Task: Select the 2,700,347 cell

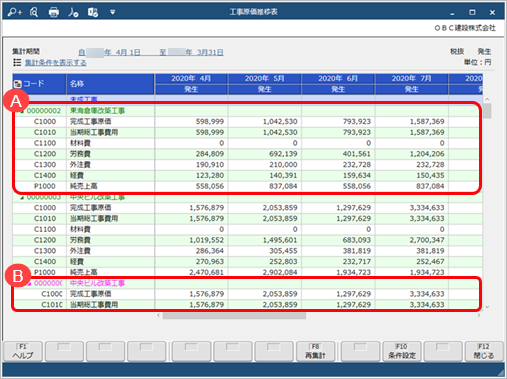Action: coord(427,240)
